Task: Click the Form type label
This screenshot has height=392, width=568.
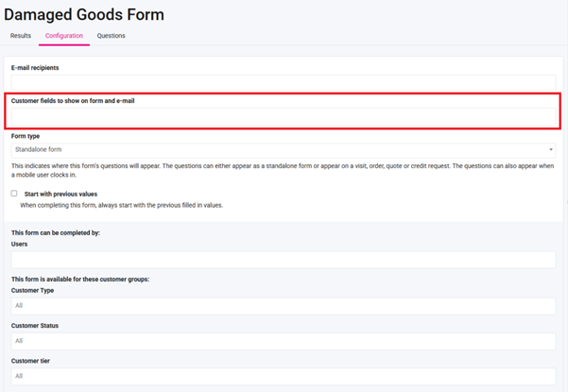Action: [x=26, y=136]
